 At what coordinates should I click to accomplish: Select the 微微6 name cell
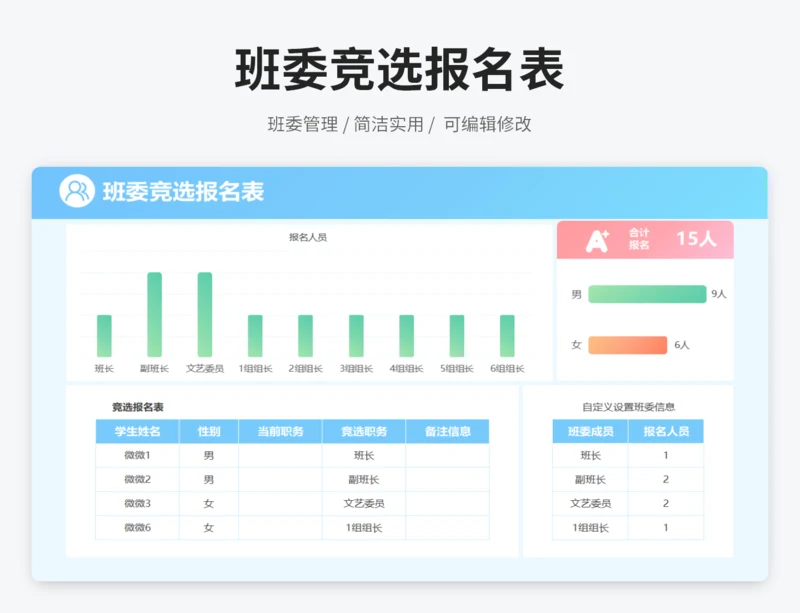click(137, 527)
